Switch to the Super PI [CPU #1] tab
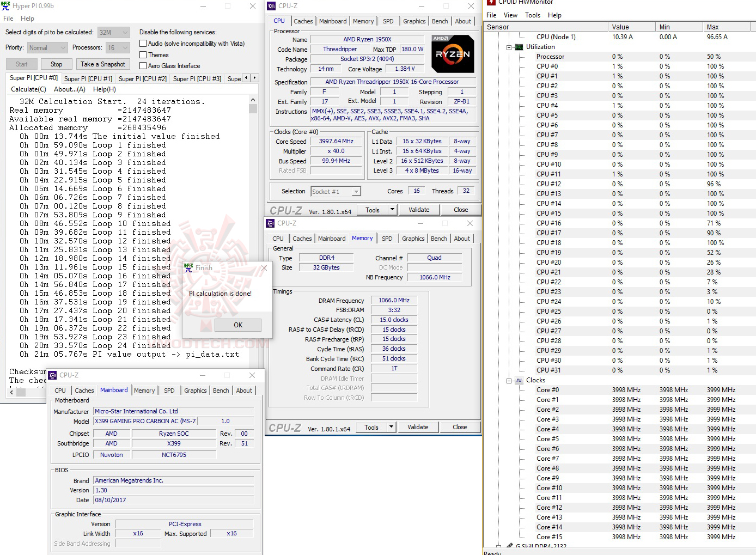Screen dimensions: 756x555 pyautogui.click(x=88, y=79)
